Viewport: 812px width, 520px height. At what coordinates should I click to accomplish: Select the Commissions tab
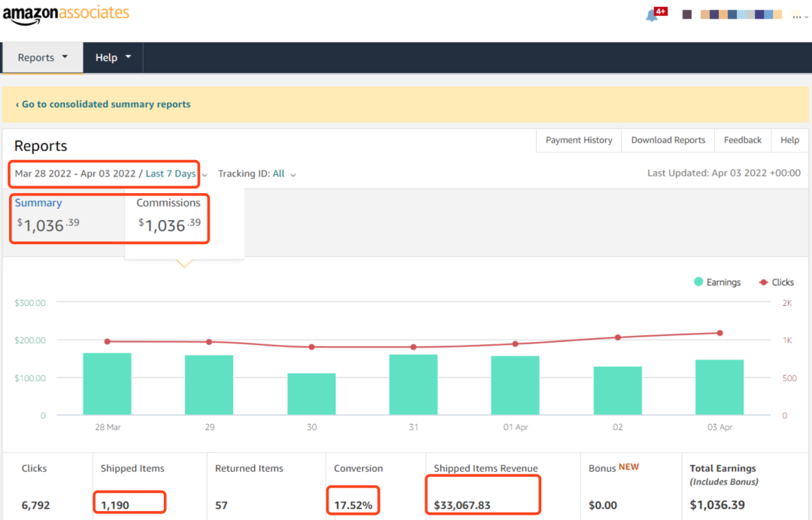pos(168,203)
